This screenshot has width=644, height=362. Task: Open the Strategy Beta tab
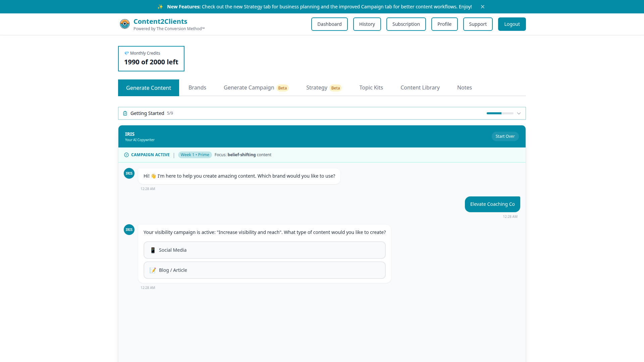(x=316, y=87)
